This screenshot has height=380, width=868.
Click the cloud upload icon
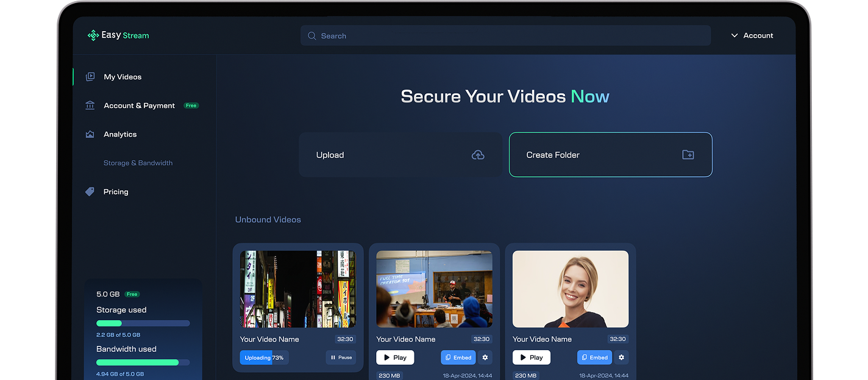click(x=478, y=155)
